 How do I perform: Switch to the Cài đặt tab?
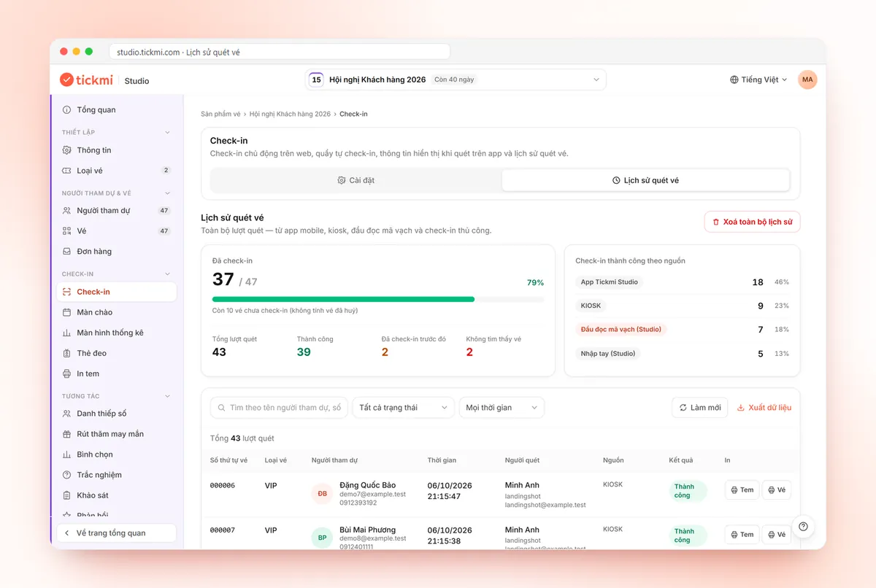click(x=356, y=180)
